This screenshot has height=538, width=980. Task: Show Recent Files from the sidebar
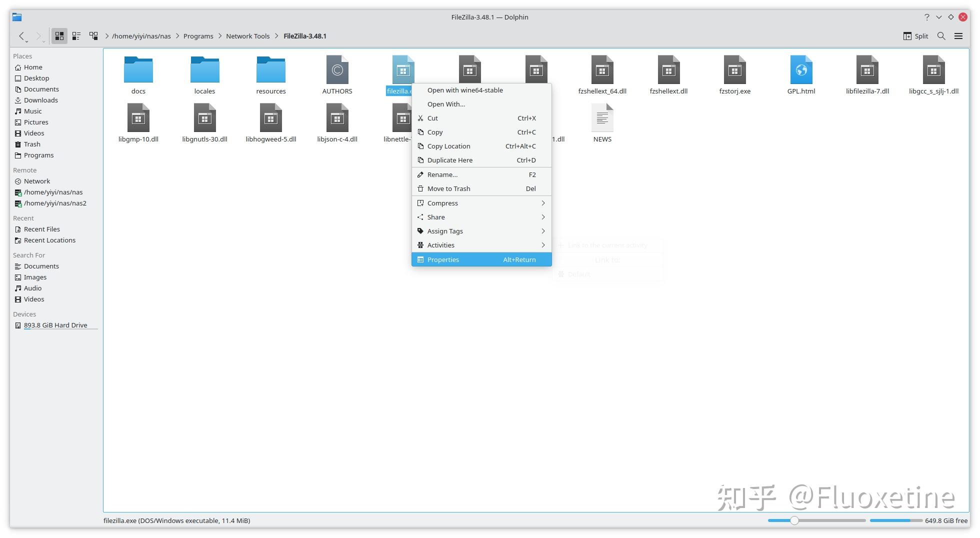41,228
